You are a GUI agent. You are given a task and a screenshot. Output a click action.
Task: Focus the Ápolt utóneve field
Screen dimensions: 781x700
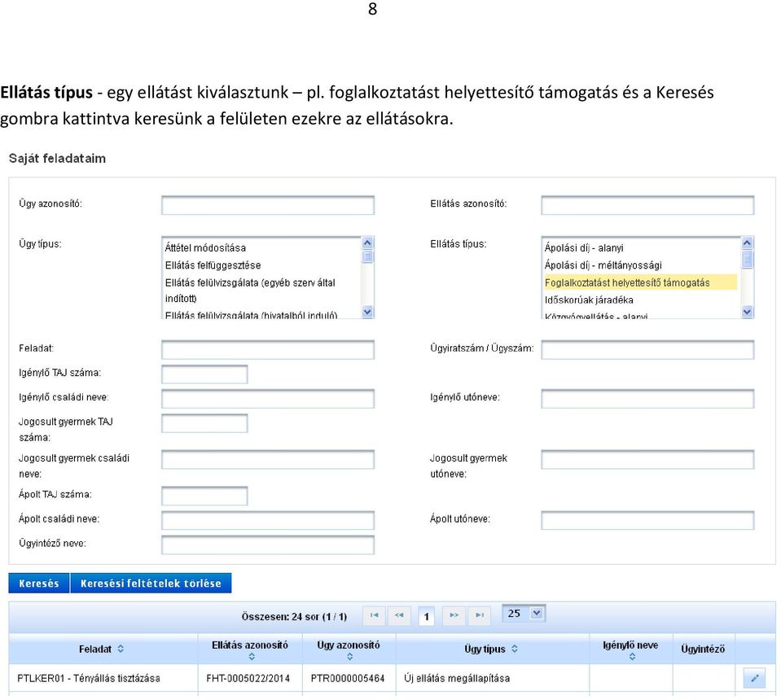(x=647, y=520)
